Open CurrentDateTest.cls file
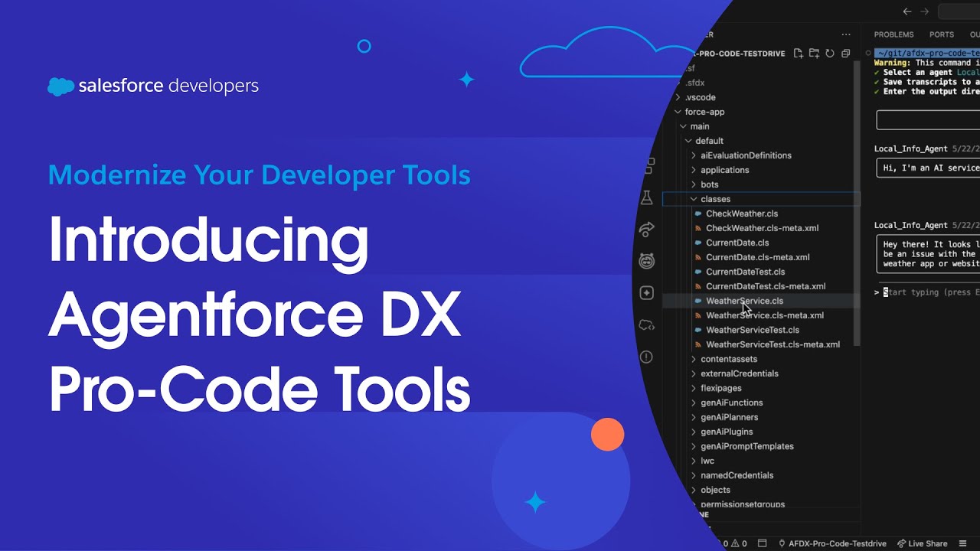The height and width of the screenshot is (551, 980). 745,272
